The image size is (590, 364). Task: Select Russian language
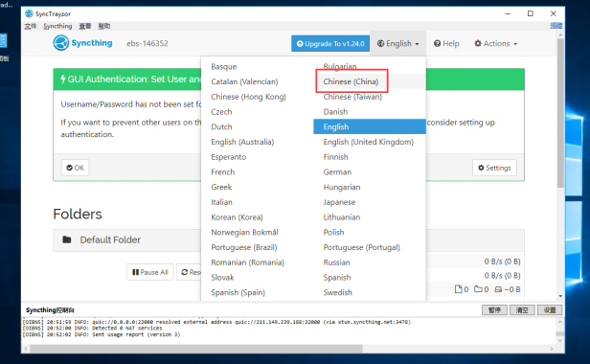pos(336,262)
